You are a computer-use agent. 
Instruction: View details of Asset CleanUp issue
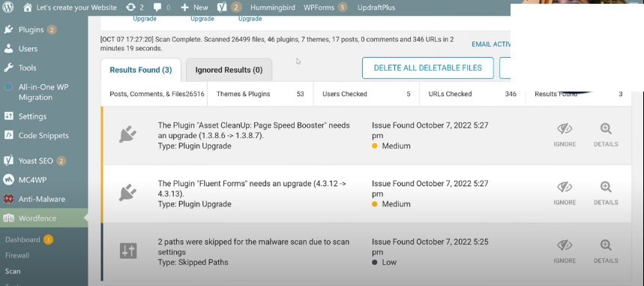tap(606, 135)
